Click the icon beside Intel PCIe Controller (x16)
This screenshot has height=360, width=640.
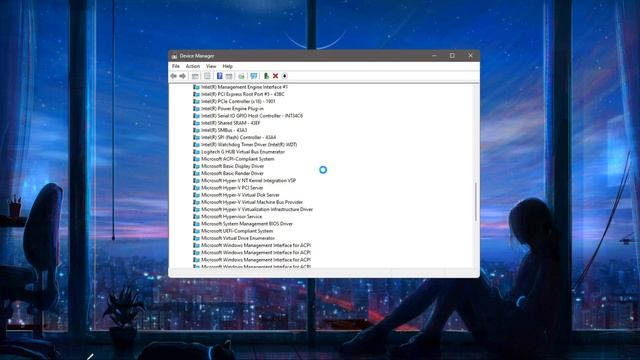click(x=196, y=101)
